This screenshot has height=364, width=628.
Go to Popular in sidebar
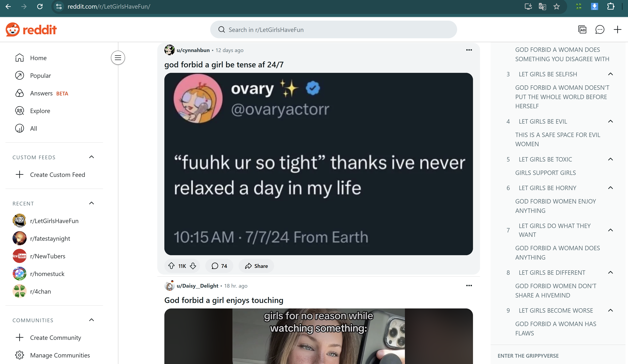tap(40, 75)
